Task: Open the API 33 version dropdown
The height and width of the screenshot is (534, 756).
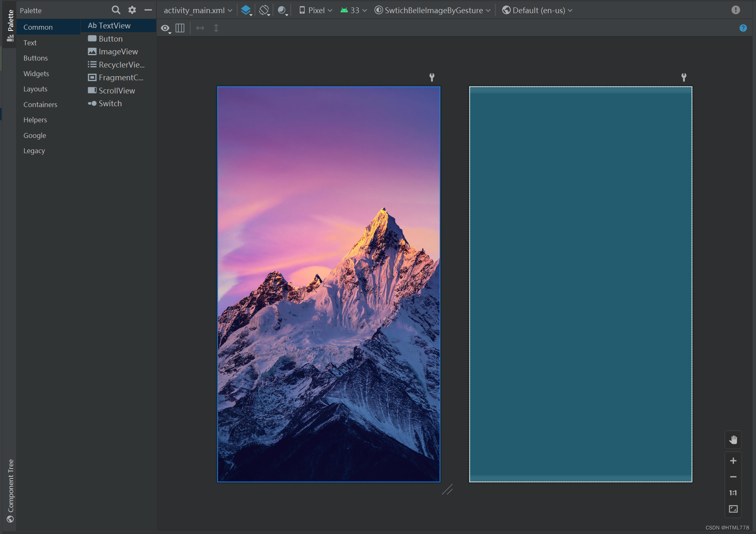Action: pos(354,10)
